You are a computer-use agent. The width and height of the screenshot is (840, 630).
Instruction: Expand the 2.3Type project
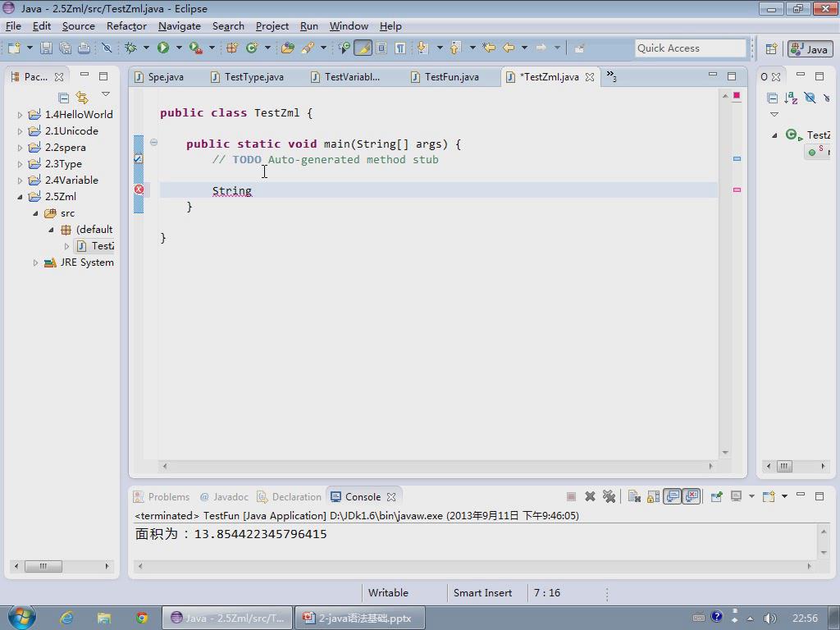(x=20, y=164)
